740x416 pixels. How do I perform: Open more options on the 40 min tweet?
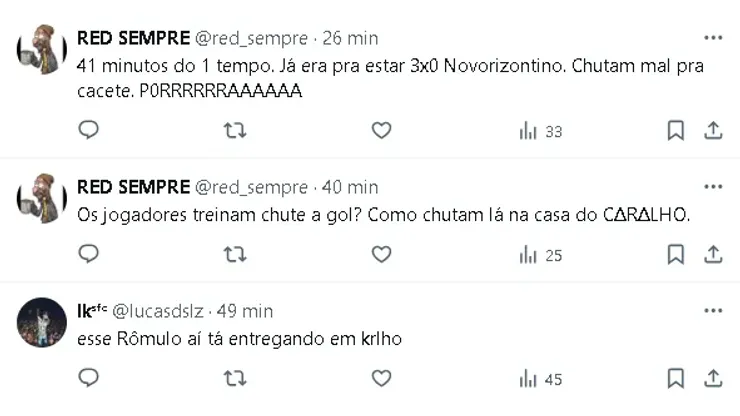coord(712,187)
